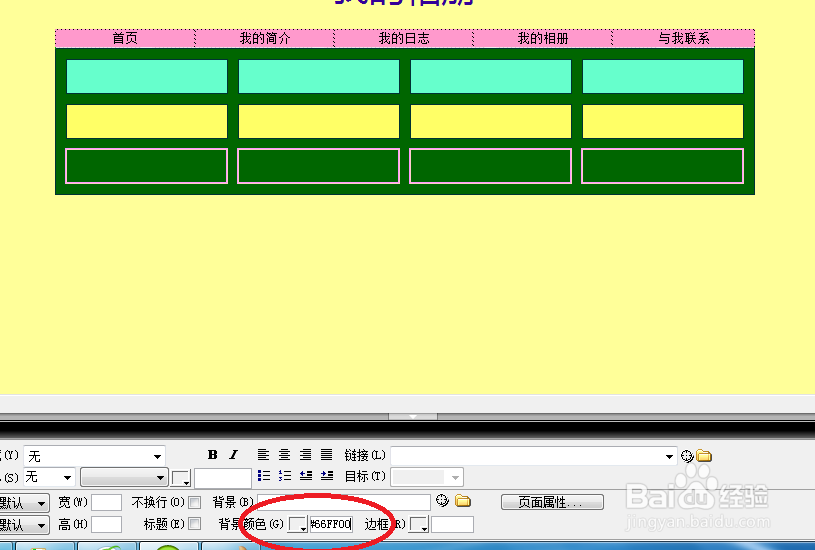Select the 与我联系 navigation cell

tap(683, 38)
